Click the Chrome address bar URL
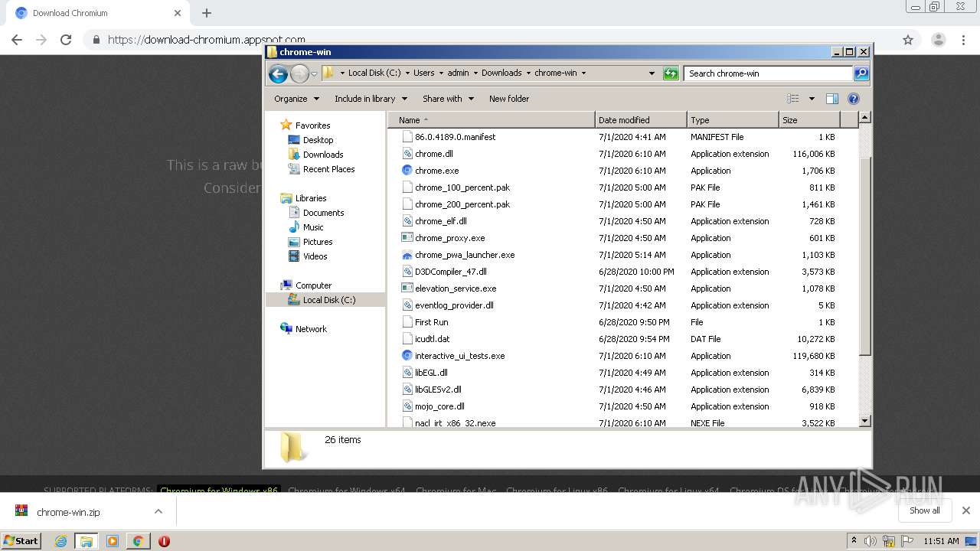This screenshot has height=551, width=980. tap(207, 40)
